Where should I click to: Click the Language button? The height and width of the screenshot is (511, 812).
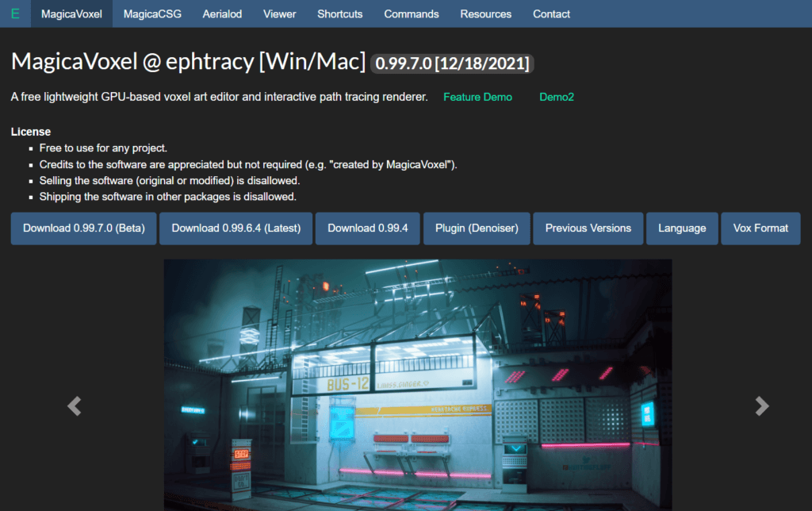point(682,228)
